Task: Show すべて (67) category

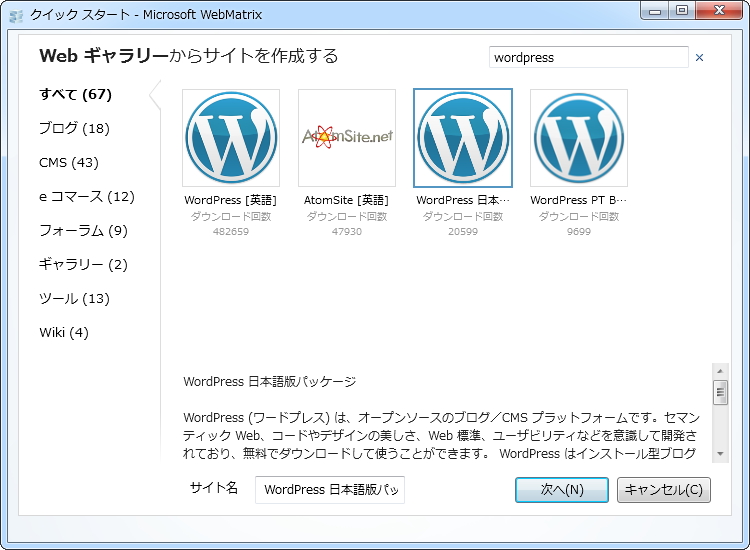Action: pos(75,94)
